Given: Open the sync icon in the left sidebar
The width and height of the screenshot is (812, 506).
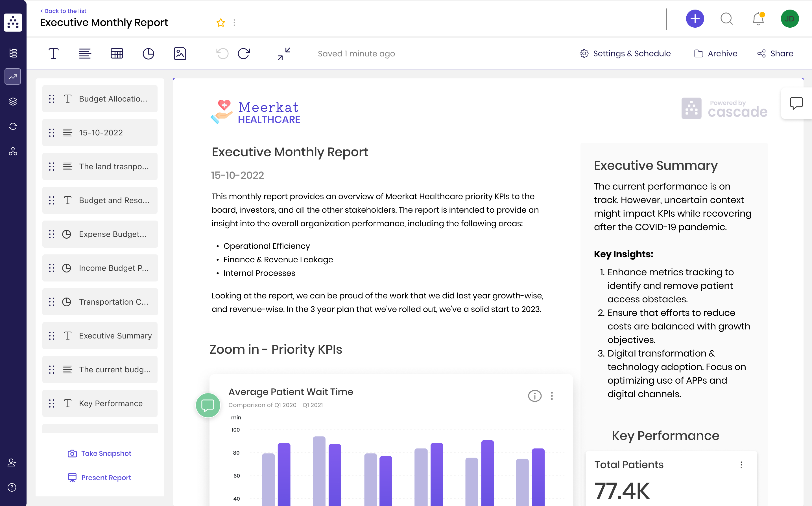Looking at the screenshot, I should click(x=13, y=126).
